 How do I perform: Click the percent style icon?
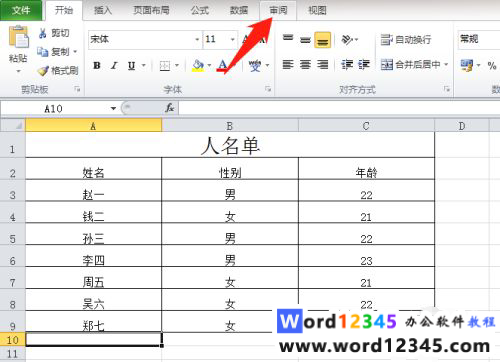coord(492,65)
